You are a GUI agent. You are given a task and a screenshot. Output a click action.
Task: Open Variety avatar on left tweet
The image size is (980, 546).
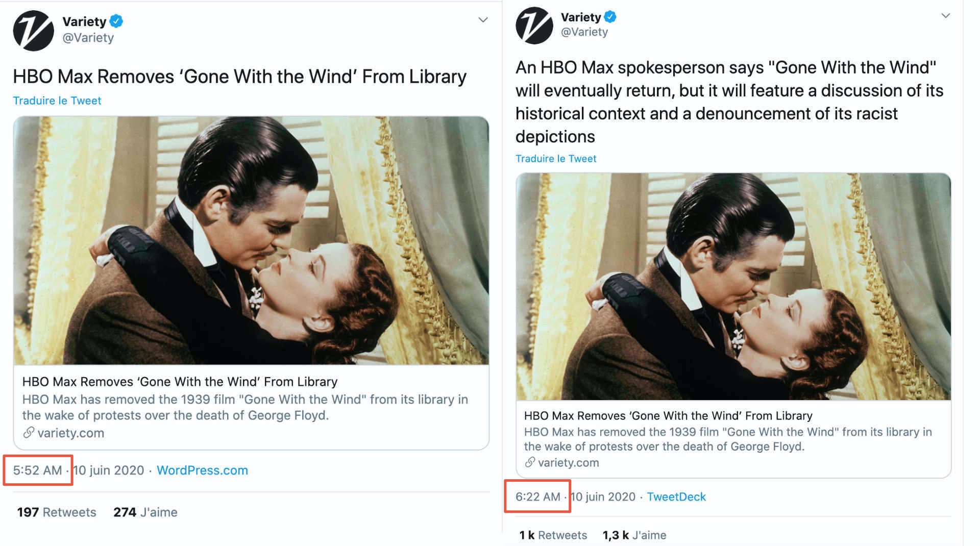33,30
